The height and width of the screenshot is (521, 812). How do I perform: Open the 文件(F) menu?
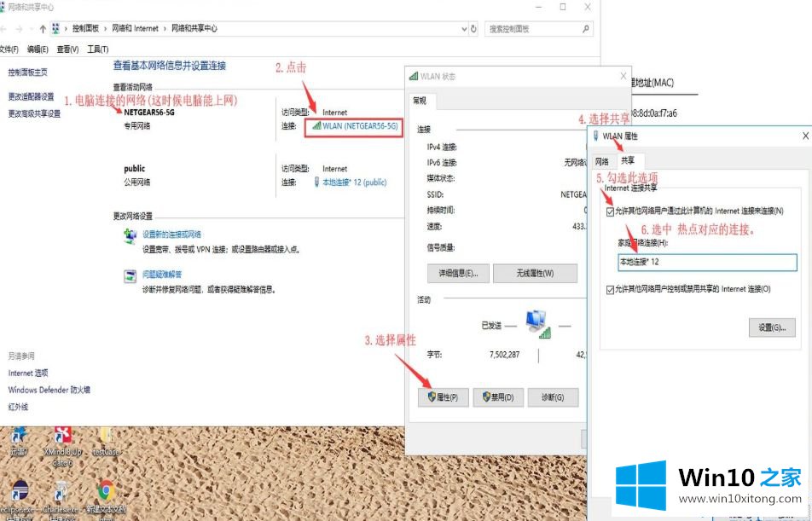pyautogui.click(x=9, y=49)
